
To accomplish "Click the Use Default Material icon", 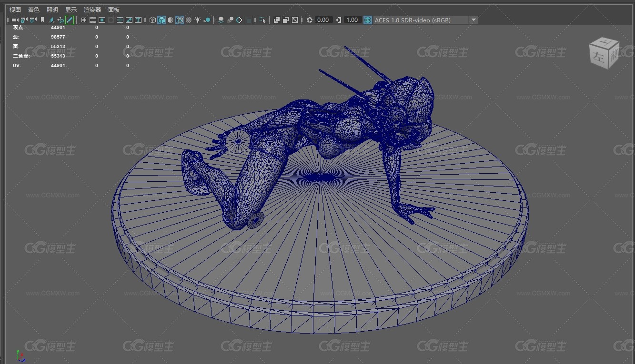I will coord(171,20).
